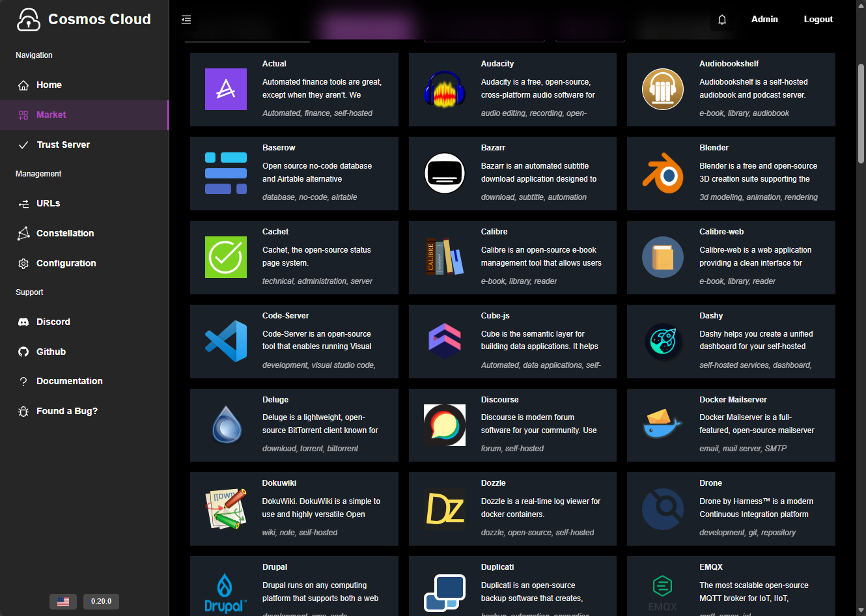Click the Cosmos Cloud logo icon

(x=29, y=20)
